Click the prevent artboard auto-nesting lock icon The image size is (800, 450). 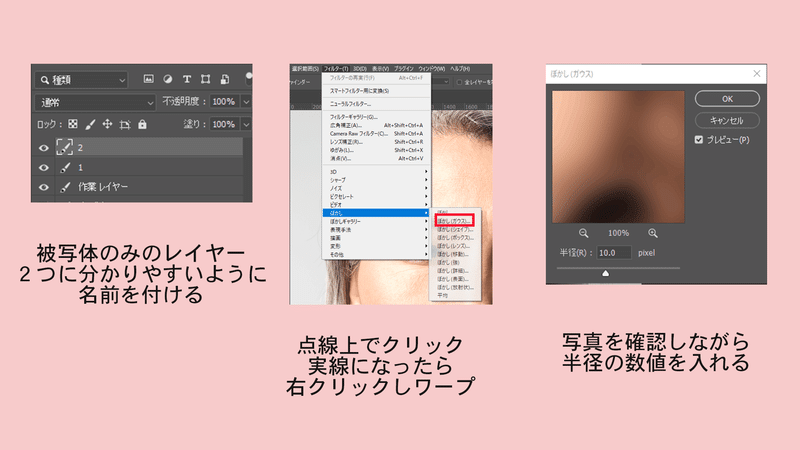click(x=125, y=124)
